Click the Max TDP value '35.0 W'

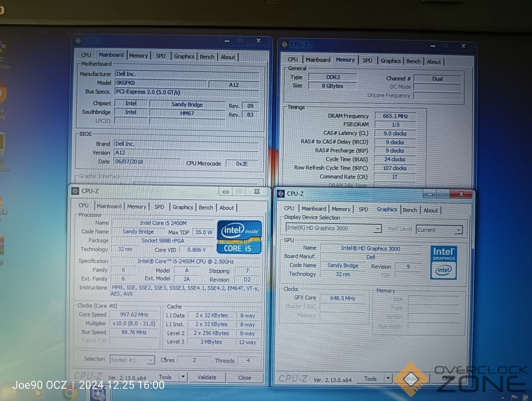point(204,232)
